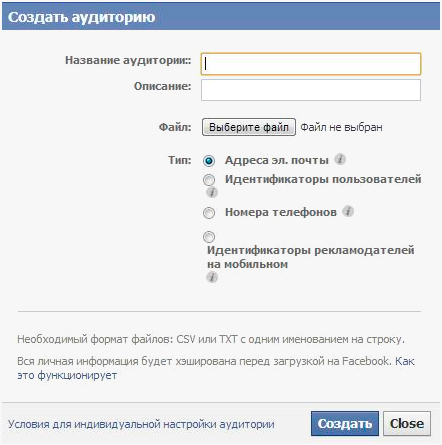Click info icon below Идентификаторы пользователей
Viewport: 442px width, 445px height.
[212, 192]
